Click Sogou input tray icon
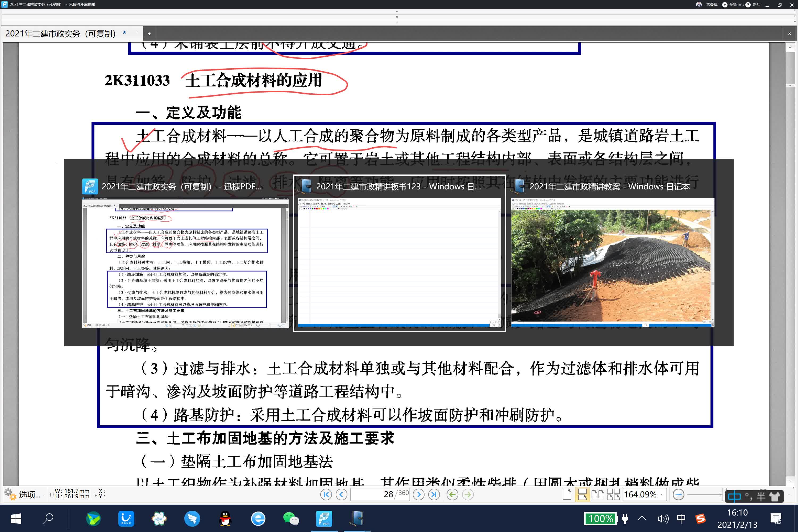The height and width of the screenshot is (532, 798). 700,518
